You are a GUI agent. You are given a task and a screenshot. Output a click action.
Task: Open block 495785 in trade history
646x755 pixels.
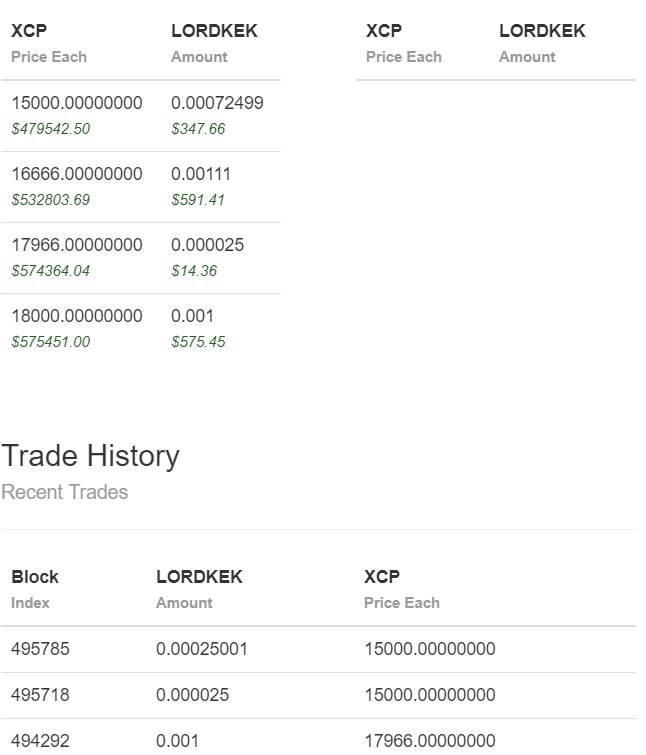point(40,649)
